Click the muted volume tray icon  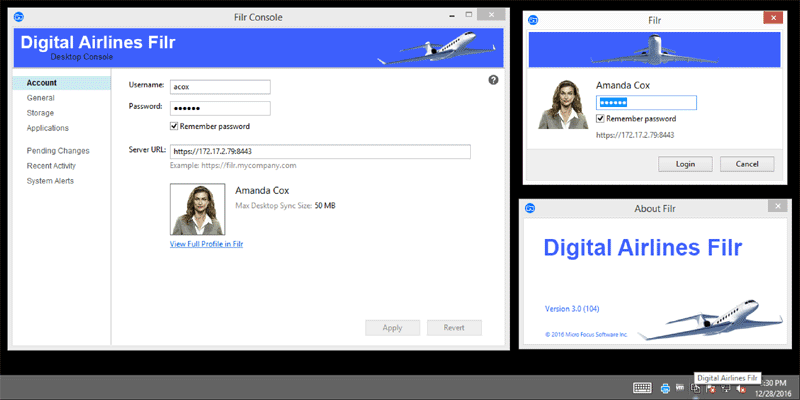[x=741, y=389]
